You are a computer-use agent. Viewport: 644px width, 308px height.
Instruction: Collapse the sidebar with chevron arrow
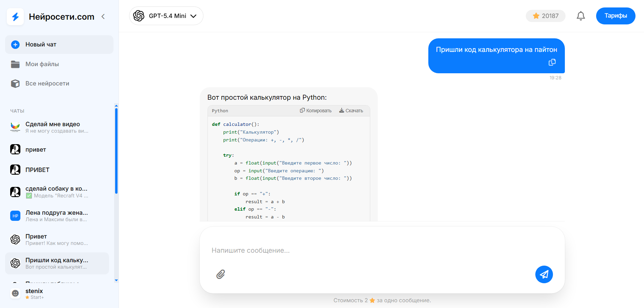103,17
